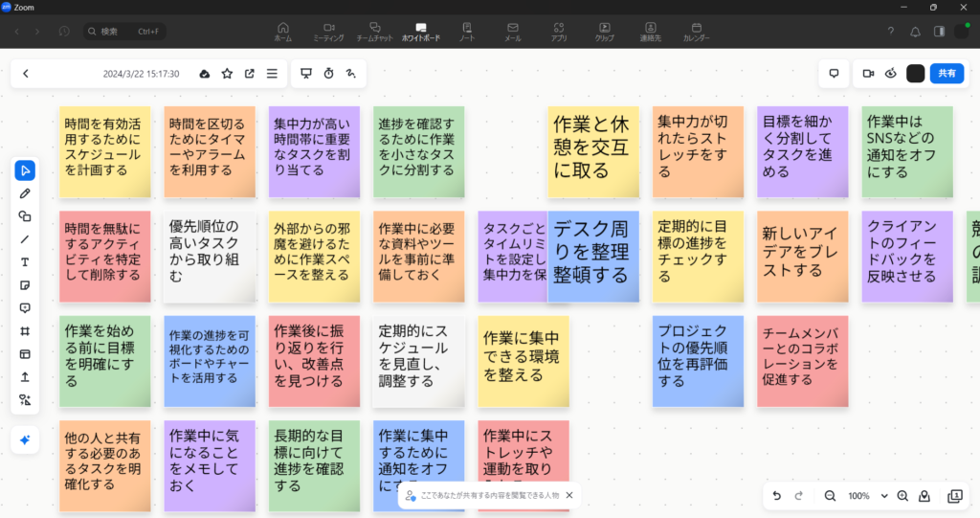Switch to the ミーティング tab
Viewport: 980px width, 518px height.
[328, 32]
